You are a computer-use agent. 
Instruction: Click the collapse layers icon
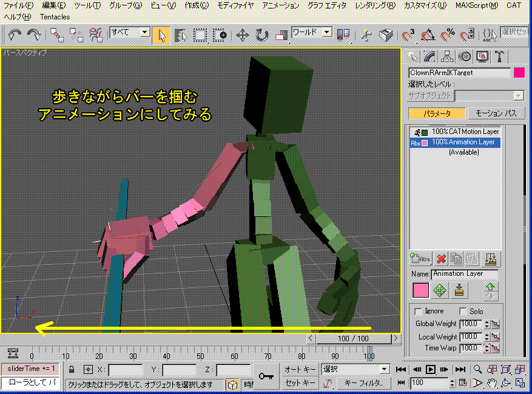[x=491, y=259]
